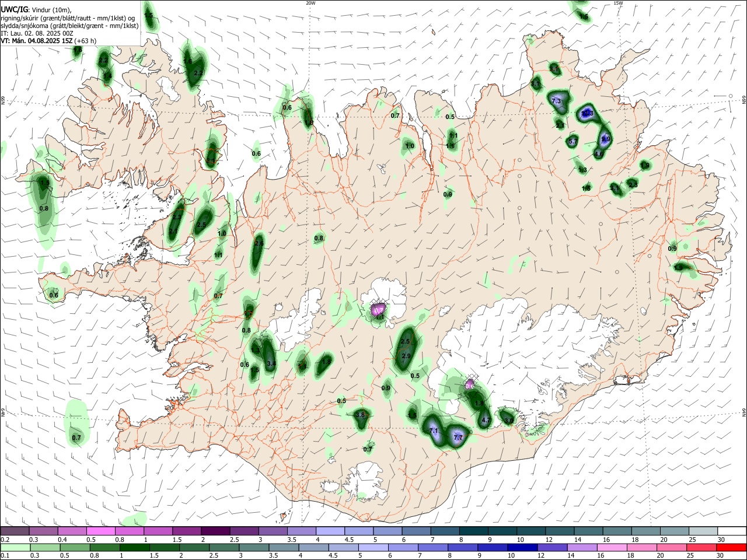Image resolution: width=747 pixels, height=560 pixels.
Task: Select the 7.3 precipitation value in the northeast
Action: (556, 101)
